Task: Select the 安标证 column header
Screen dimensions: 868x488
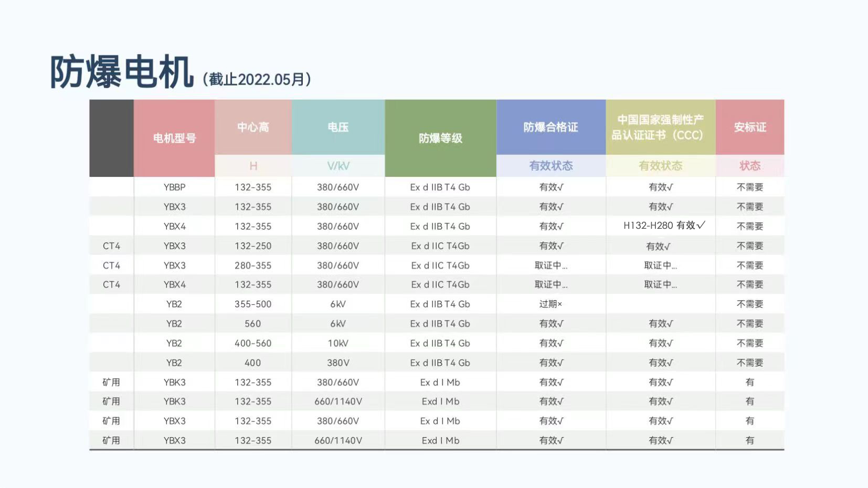Action: 750,127
